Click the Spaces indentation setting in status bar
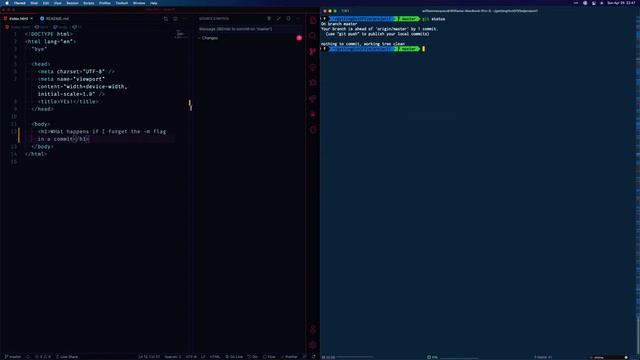Screen dimensions: 640x360 (x=173, y=357)
